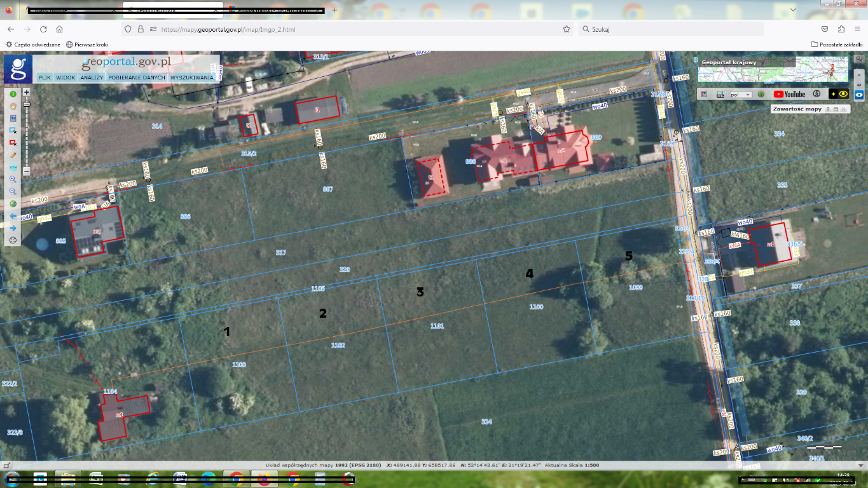Click the zoom-in magnifier tool

click(13, 179)
